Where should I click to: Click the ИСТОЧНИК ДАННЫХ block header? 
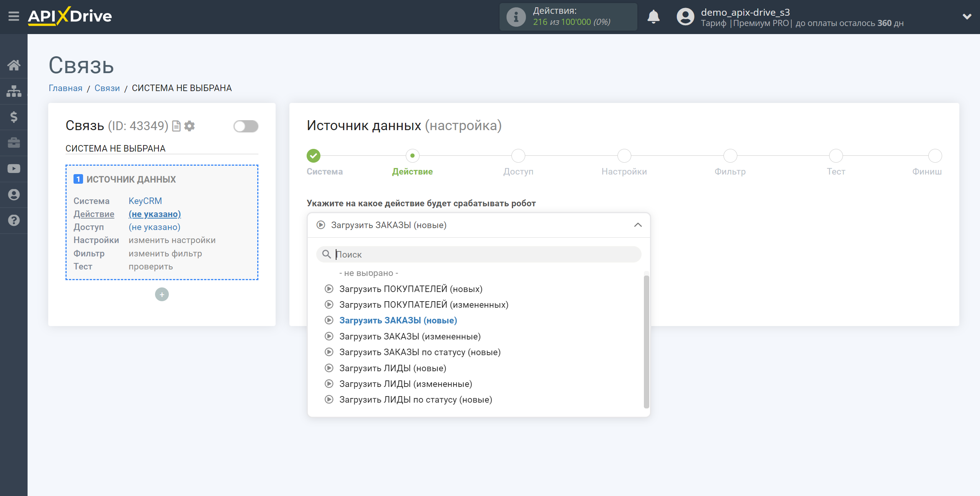point(131,179)
